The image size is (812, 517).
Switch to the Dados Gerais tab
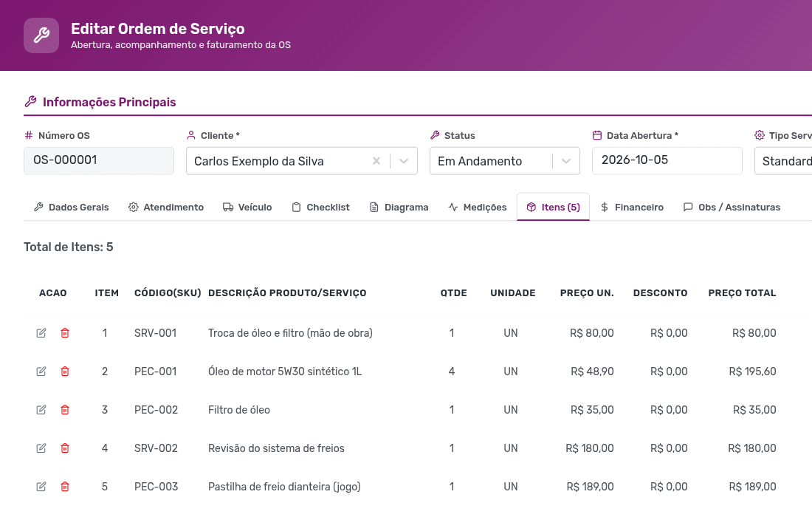pos(72,208)
